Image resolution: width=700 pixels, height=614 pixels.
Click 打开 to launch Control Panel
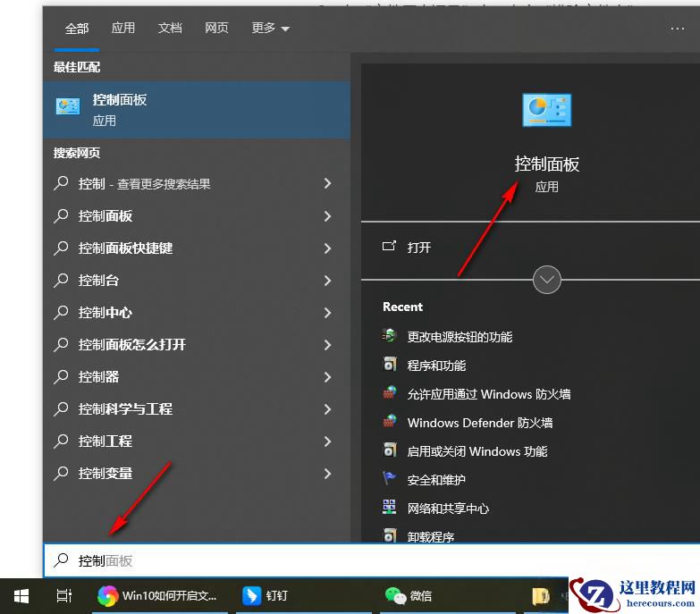[418, 248]
